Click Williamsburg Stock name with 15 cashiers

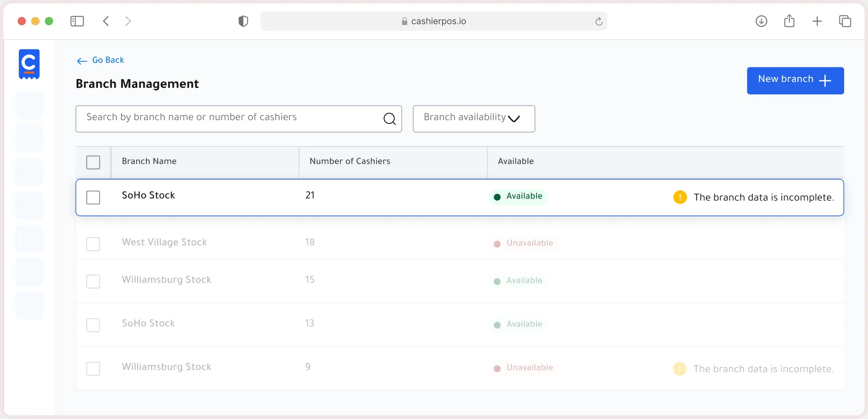point(166,280)
